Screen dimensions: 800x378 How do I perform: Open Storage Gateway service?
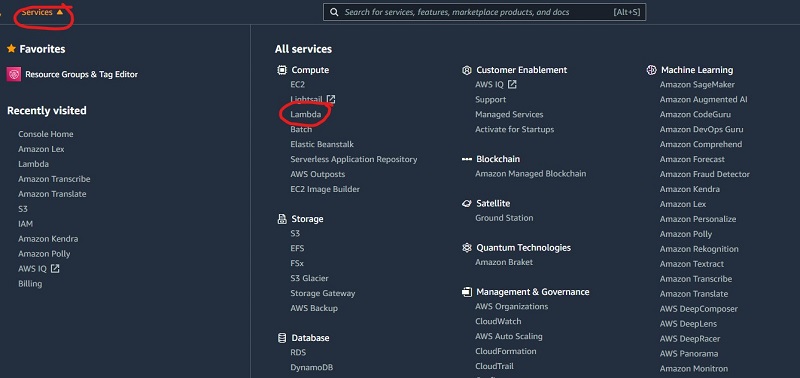point(322,293)
